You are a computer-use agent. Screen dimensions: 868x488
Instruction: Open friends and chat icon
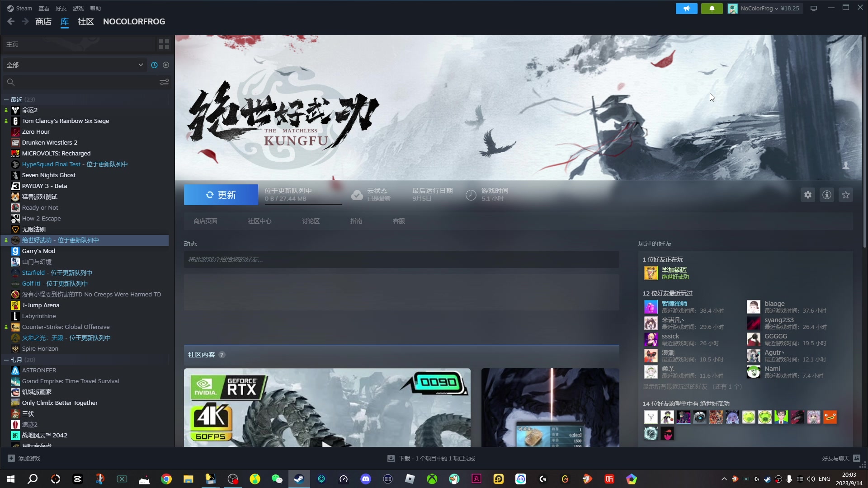click(x=857, y=458)
